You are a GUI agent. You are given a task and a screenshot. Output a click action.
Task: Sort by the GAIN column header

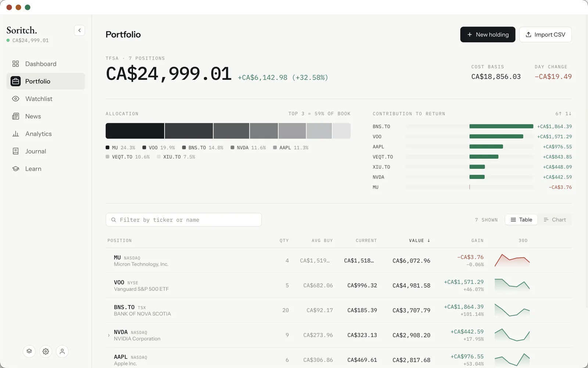(x=477, y=241)
